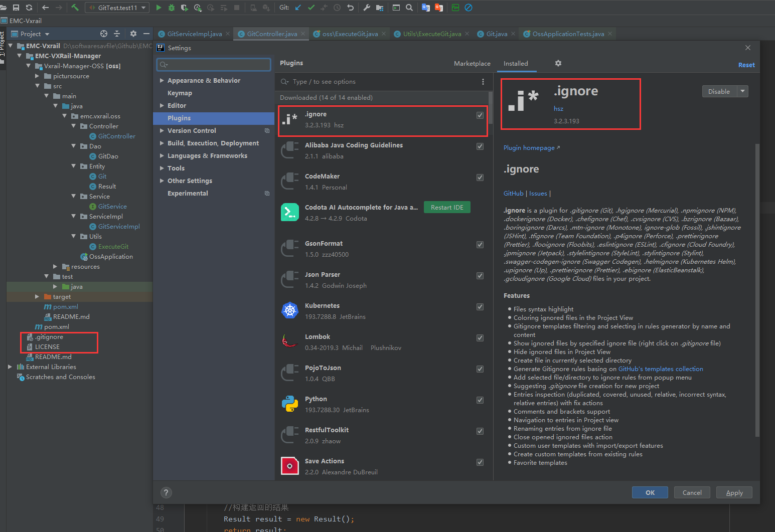The height and width of the screenshot is (532, 775).
Task: Toggle Kubernetes plugin checkbox
Action: 480,307
